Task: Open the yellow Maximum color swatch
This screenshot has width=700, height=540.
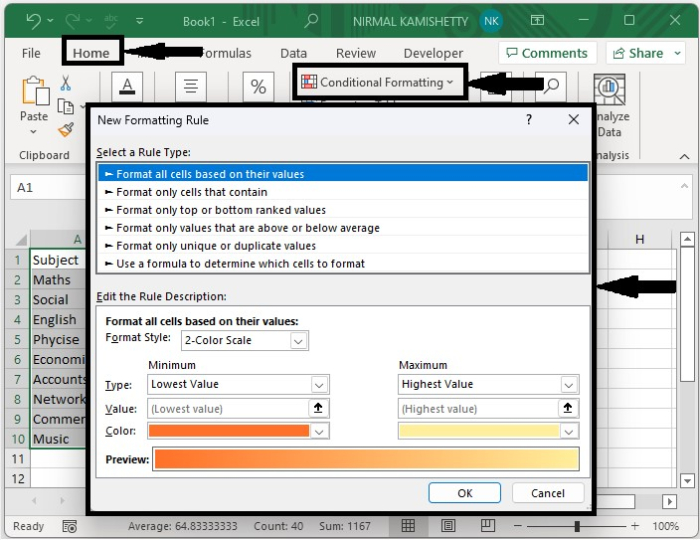Action: tap(488, 431)
